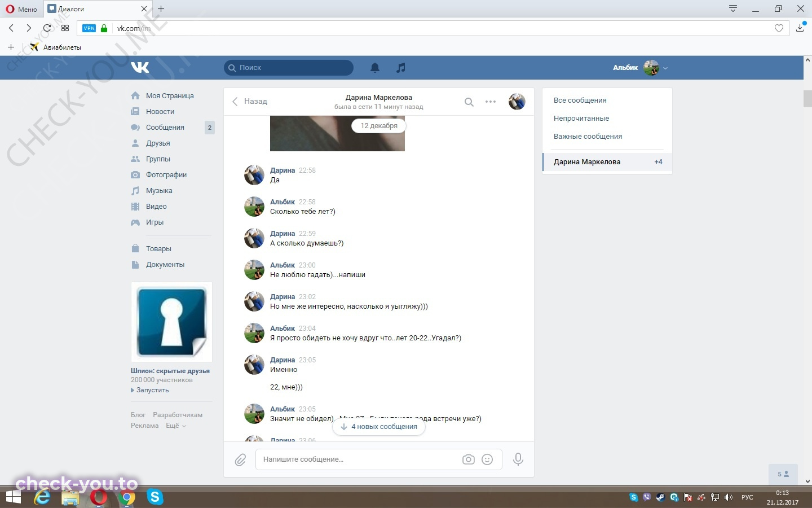This screenshot has height=508, width=812.
Task: Jump to 4 новых сообщения
Action: 379,427
